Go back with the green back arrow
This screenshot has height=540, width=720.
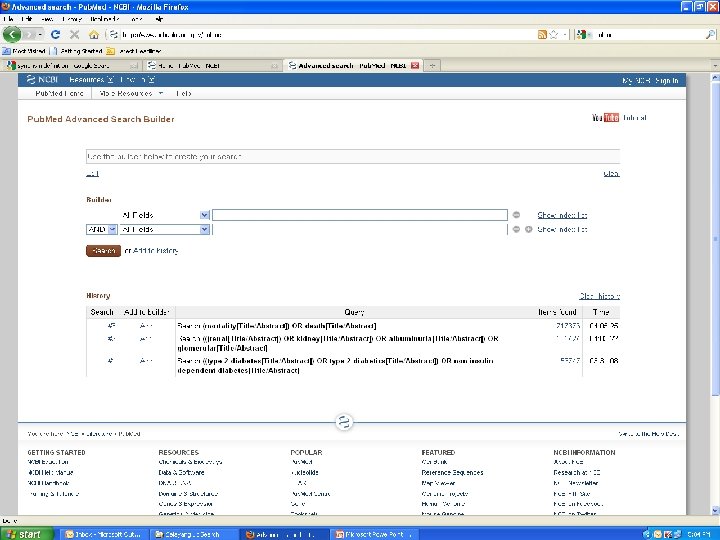click(x=11, y=34)
